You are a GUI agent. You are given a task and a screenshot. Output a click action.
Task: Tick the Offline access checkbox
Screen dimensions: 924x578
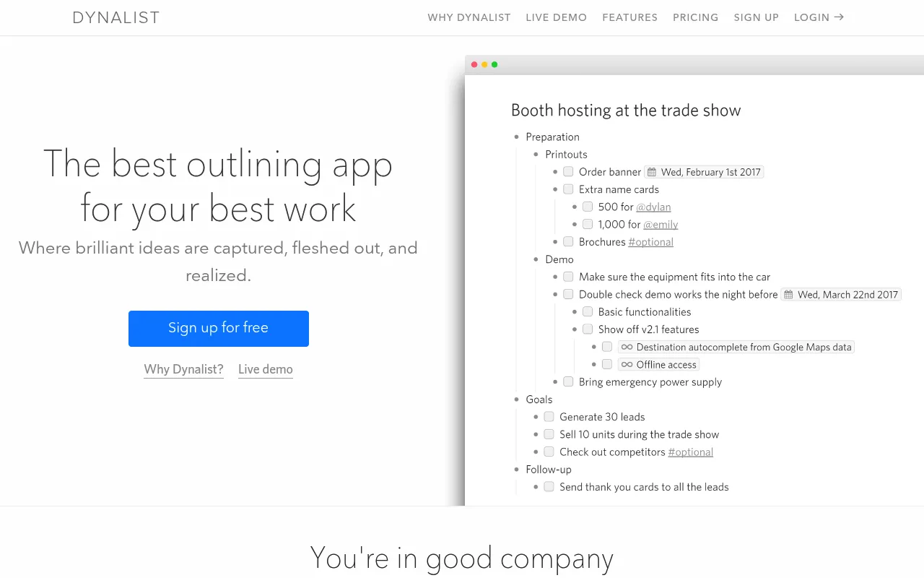(x=607, y=364)
